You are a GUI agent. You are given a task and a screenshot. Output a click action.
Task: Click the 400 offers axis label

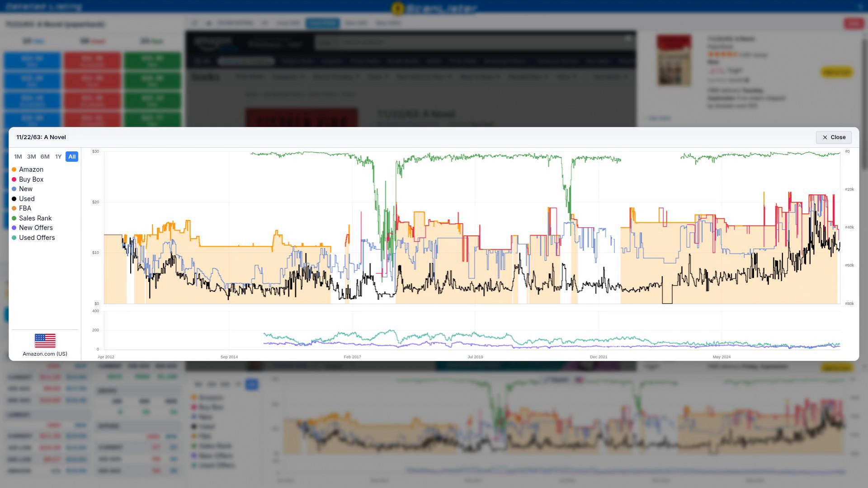pyautogui.click(x=95, y=311)
